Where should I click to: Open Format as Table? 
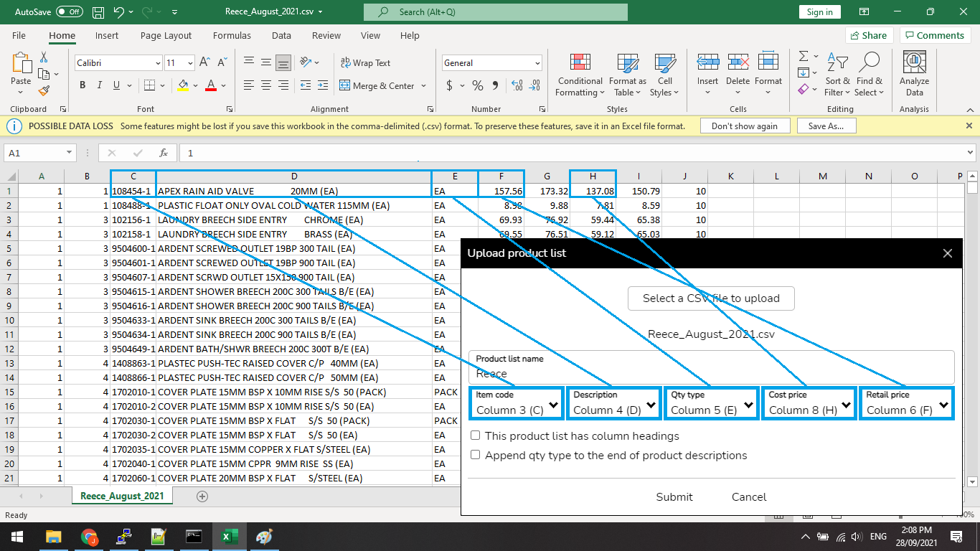coord(628,75)
